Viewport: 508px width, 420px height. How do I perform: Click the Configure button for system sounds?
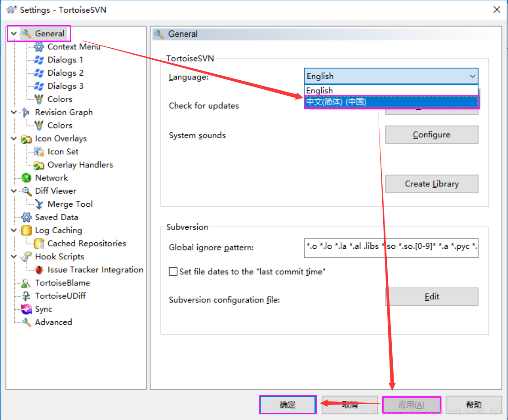pos(431,135)
